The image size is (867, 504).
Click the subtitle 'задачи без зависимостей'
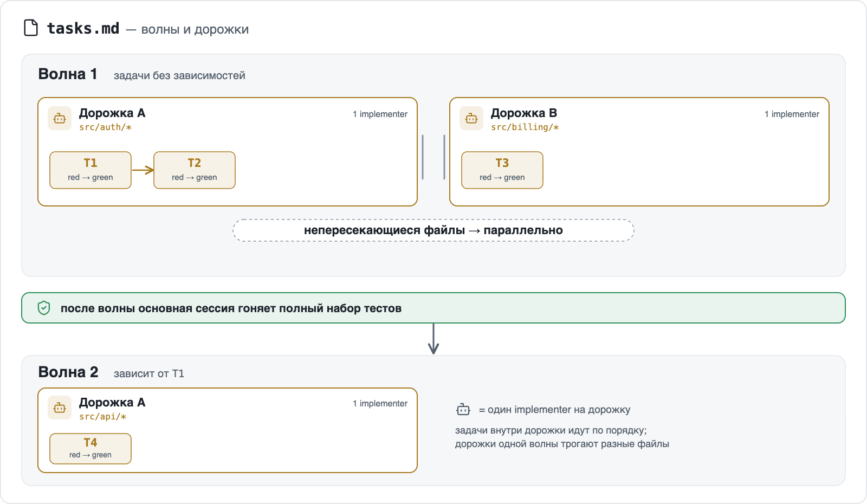click(179, 75)
